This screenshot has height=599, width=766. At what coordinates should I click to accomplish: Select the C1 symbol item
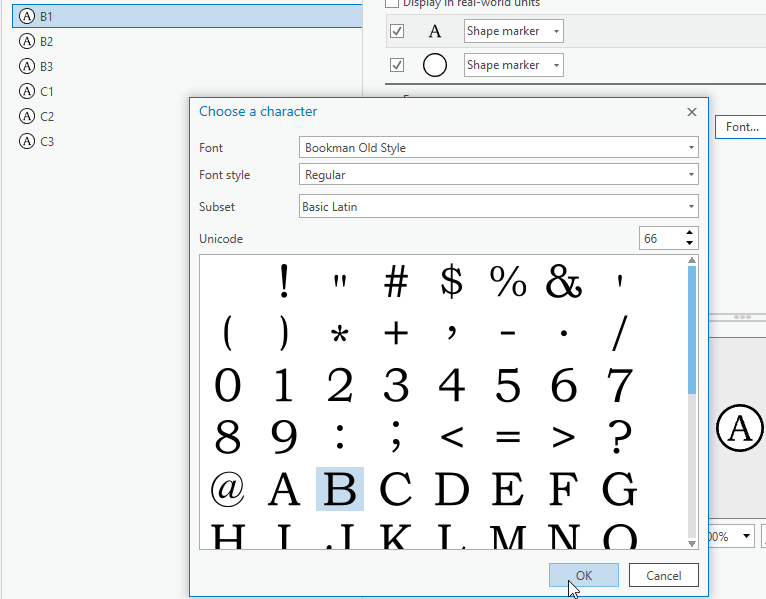coord(46,92)
